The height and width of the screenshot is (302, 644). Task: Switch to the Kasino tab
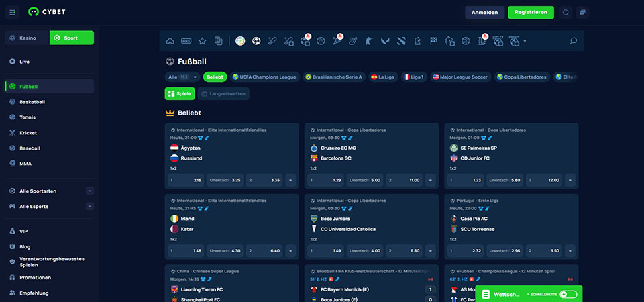(28, 38)
